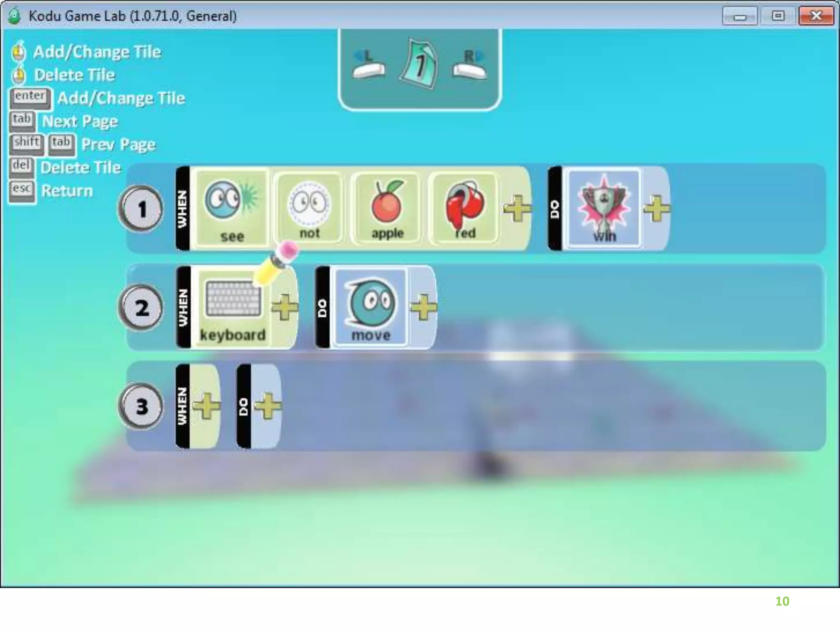Go to next page with R arrow
840x630 pixels.
470,65
